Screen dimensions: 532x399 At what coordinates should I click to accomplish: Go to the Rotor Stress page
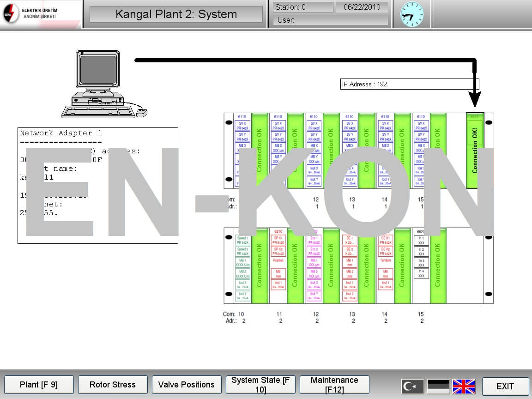113,385
